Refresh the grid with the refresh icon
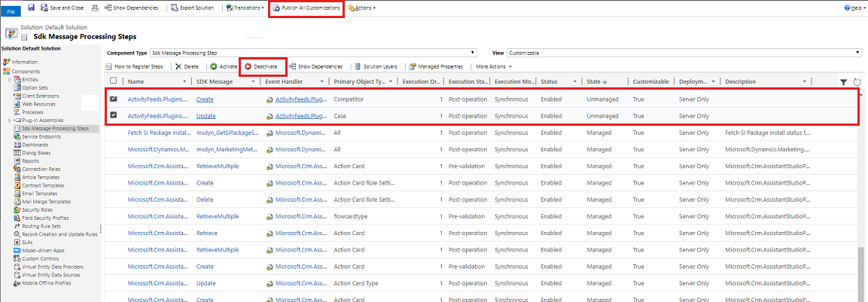 (x=857, y=81)
